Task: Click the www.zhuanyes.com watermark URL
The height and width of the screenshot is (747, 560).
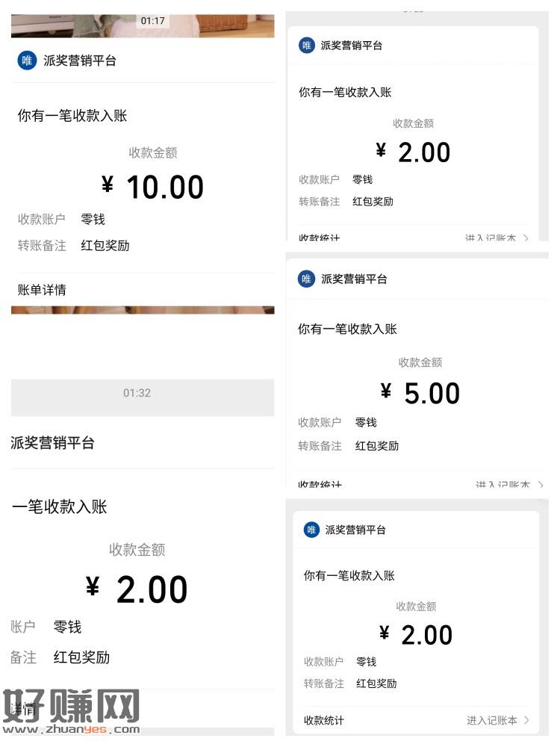Action: (72, 730)
